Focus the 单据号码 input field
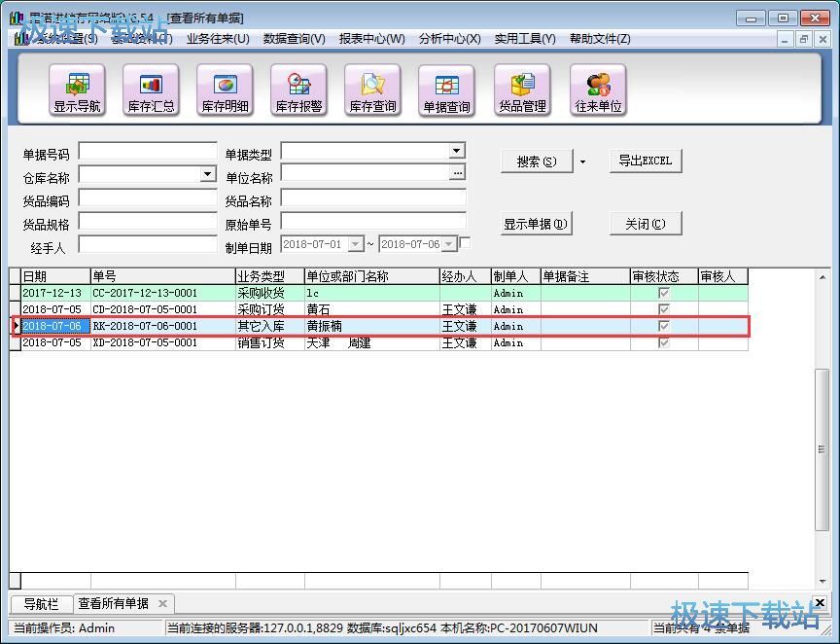The height and width of the screenshot is (644, 840). click(x=148, y=151)
